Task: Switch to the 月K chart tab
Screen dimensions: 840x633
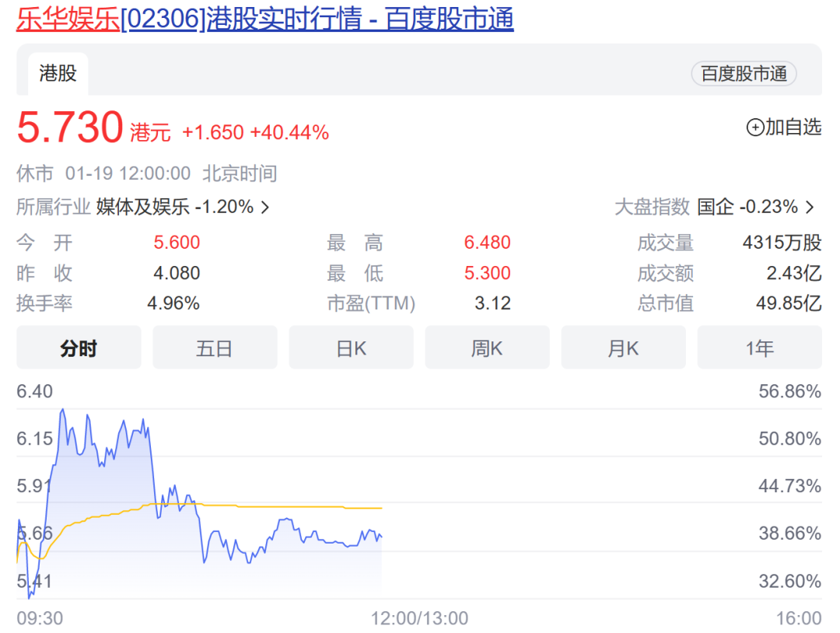Action: [623, 348]
